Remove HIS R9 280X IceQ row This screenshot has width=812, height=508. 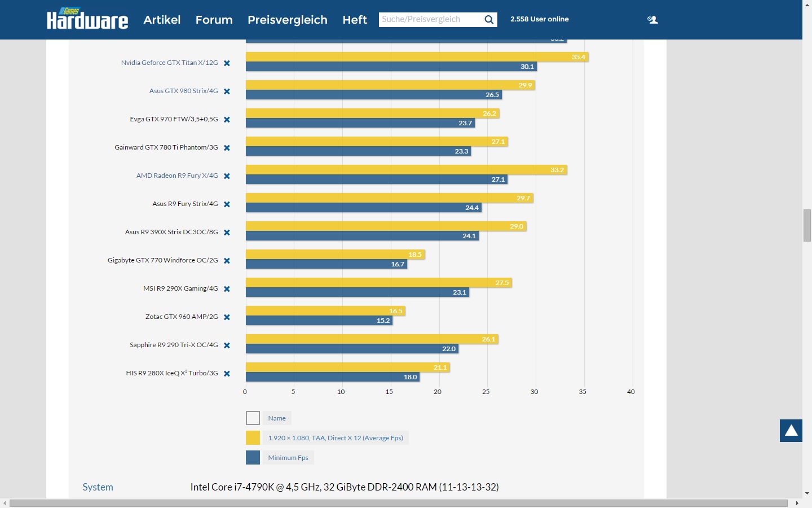point(227,374)
